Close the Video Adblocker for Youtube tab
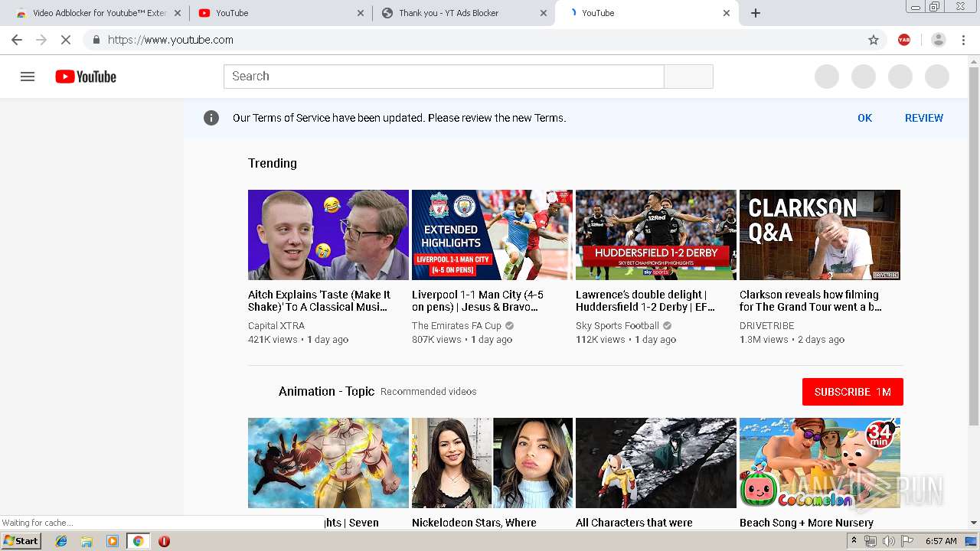 tap(178, 13)
